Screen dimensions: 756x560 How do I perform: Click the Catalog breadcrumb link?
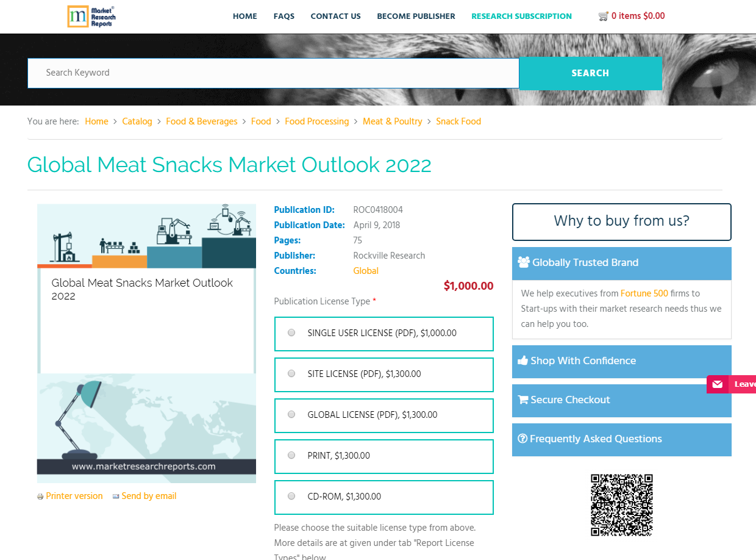137,121
